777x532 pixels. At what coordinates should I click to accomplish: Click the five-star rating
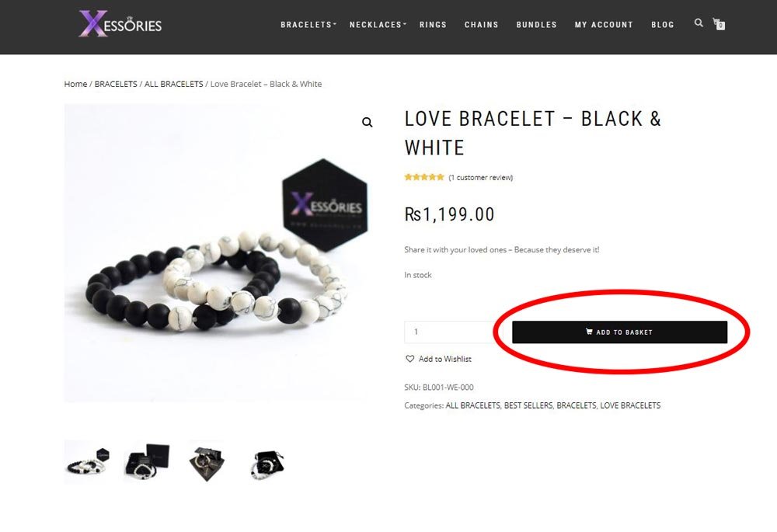coord(424,177)
